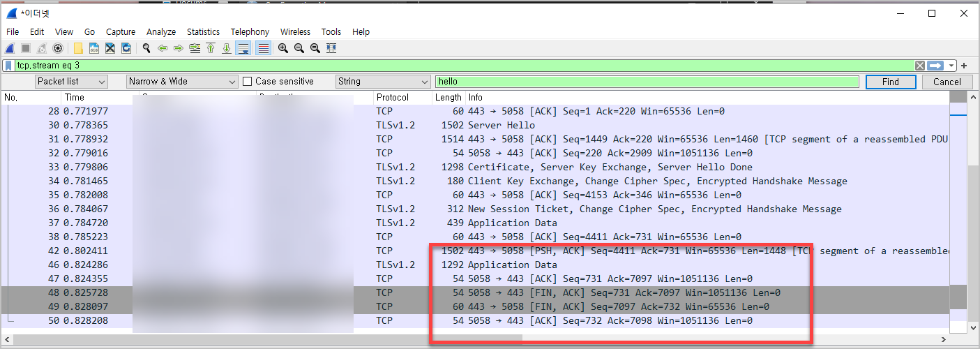Open capture options gear icon
Image resolution: width=980 pixels, height=349 pixels.
tap(58, 48)
